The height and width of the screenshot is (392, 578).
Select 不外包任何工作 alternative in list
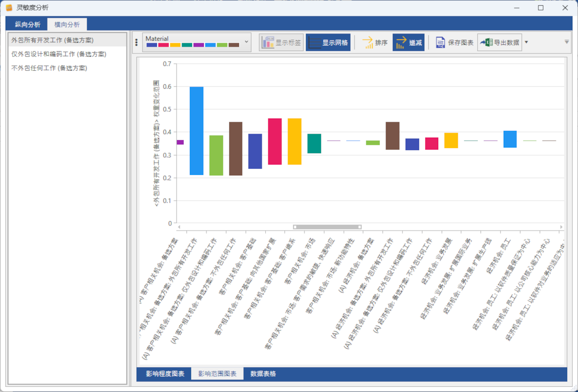tap(49, 68)
